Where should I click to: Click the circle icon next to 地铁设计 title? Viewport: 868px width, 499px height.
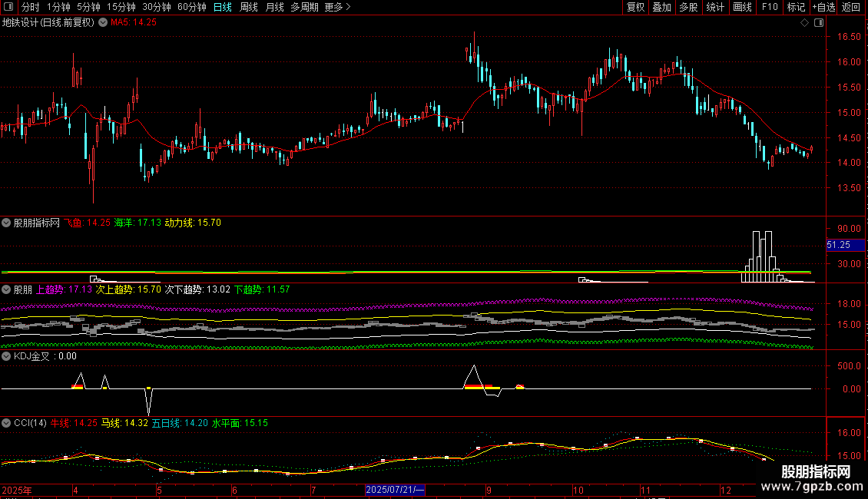point(103,22)
